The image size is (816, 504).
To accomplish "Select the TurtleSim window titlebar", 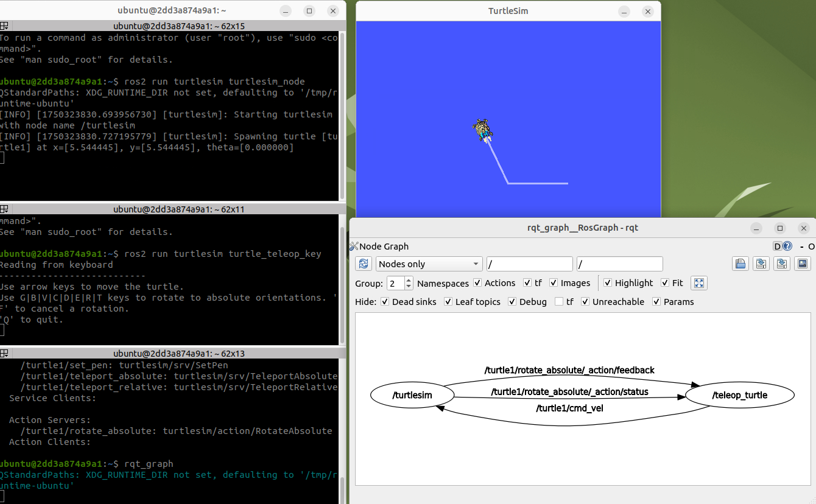I will click(508, 10).
